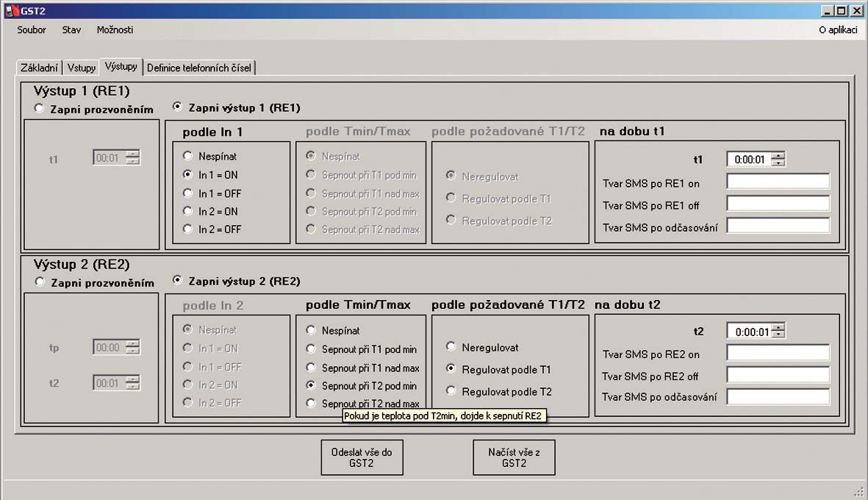Switch to the Základní tab
Screen dimensions: 868x500
[x=39, y=68]
